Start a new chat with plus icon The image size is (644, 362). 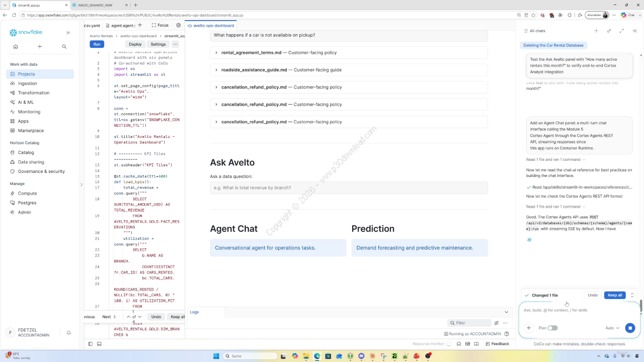tap(596, 31)
